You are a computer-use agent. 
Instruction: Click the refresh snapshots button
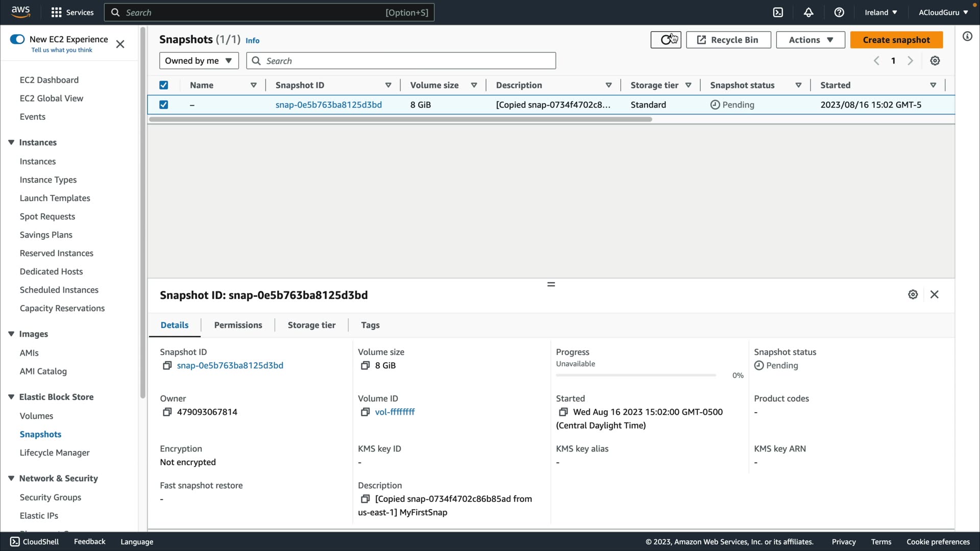coord(666,40)
